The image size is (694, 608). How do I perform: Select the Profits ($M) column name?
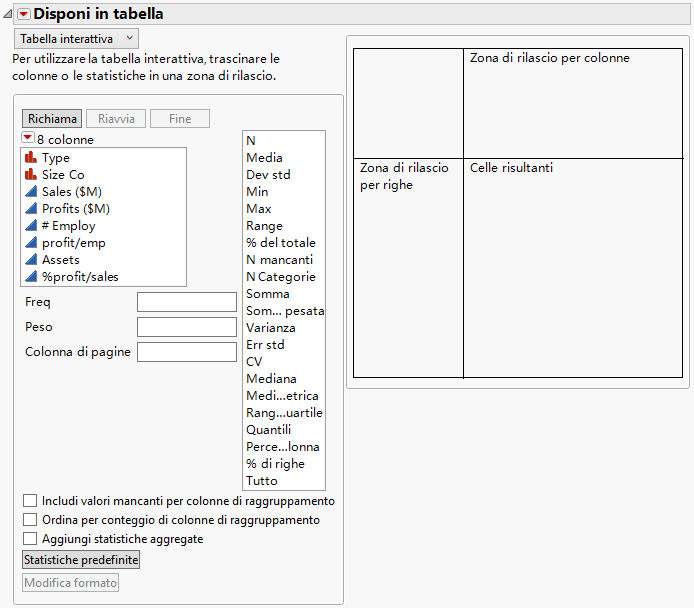click(76, 208)
